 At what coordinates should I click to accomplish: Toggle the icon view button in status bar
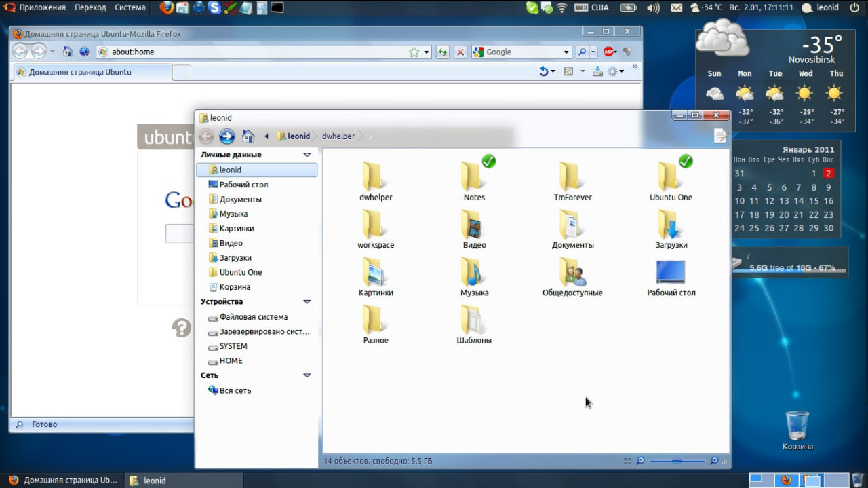point(627,461)
